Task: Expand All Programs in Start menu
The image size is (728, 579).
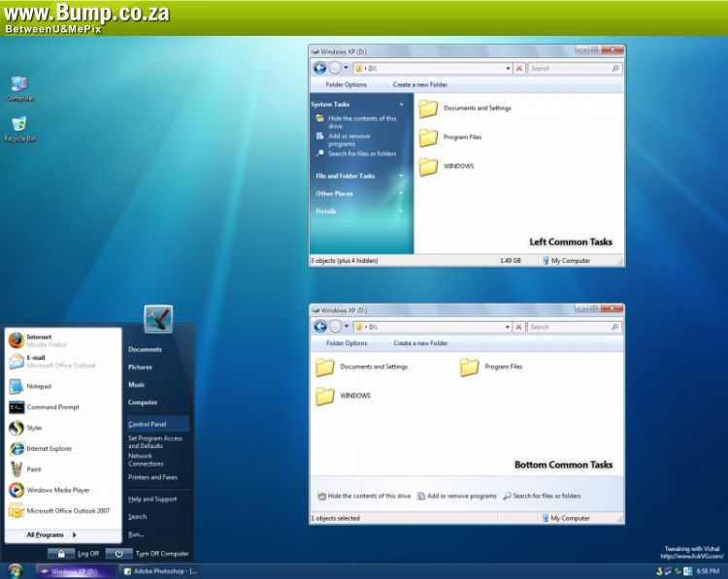Action: tap(50, 534)
